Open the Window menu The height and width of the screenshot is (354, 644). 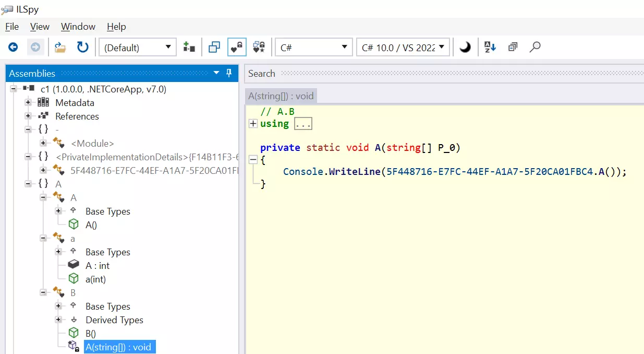(x=78, y=27)
